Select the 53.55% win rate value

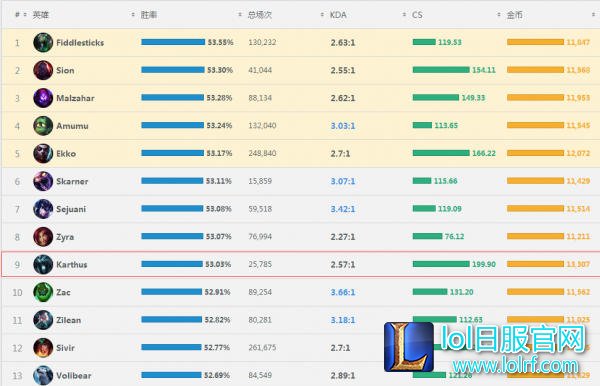(x=220, y=42)
